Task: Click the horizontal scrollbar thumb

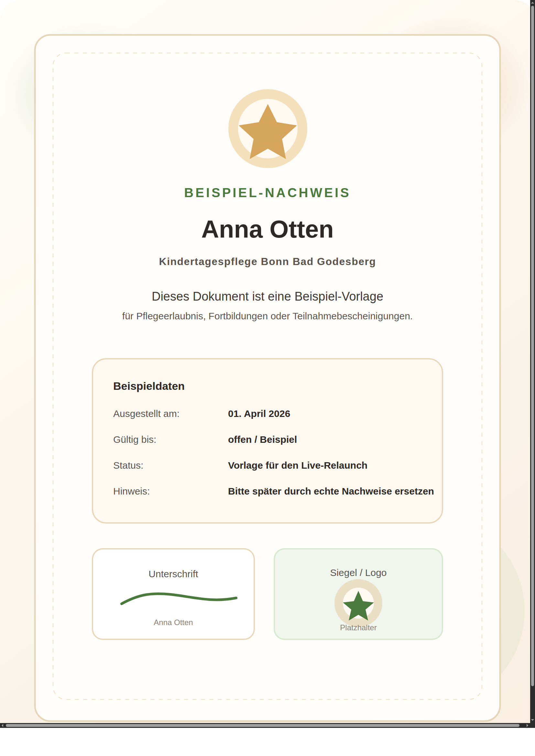Action: (262, 725)
